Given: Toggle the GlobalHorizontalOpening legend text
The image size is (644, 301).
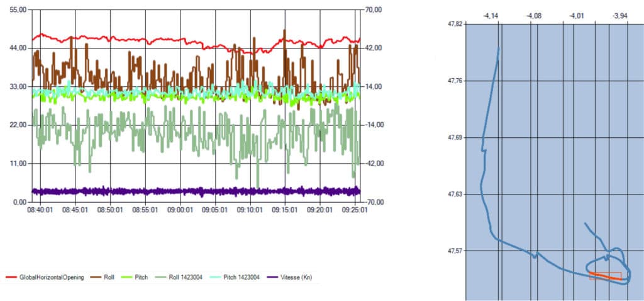Looking at the screenshot, I should [52, 278].
